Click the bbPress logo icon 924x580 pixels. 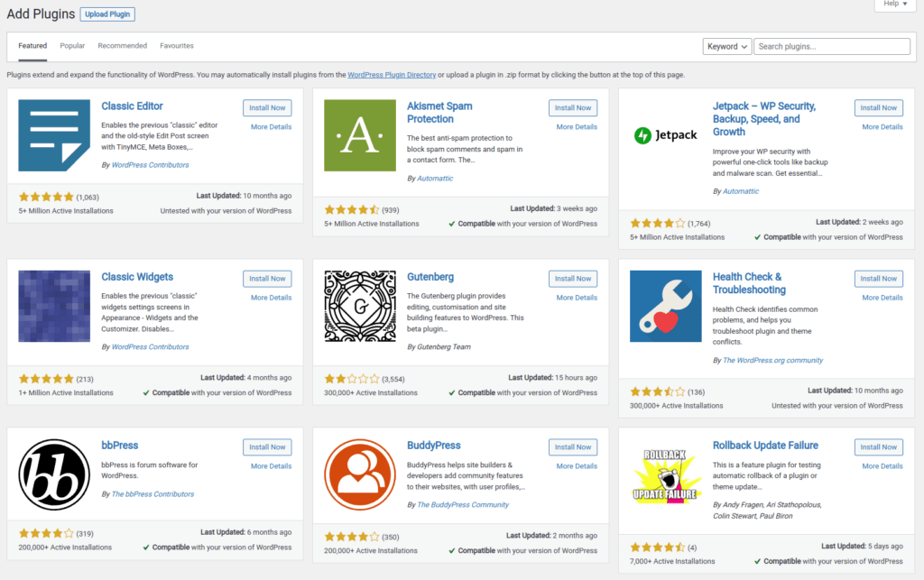tap(54, 474)
